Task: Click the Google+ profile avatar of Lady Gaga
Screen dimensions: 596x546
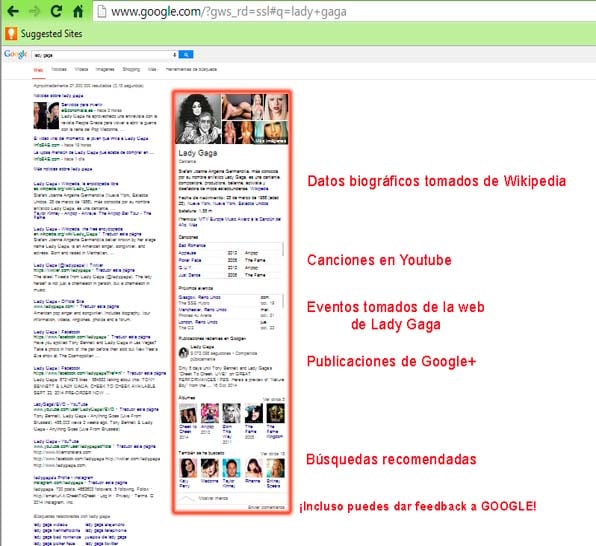Action: 184,353
